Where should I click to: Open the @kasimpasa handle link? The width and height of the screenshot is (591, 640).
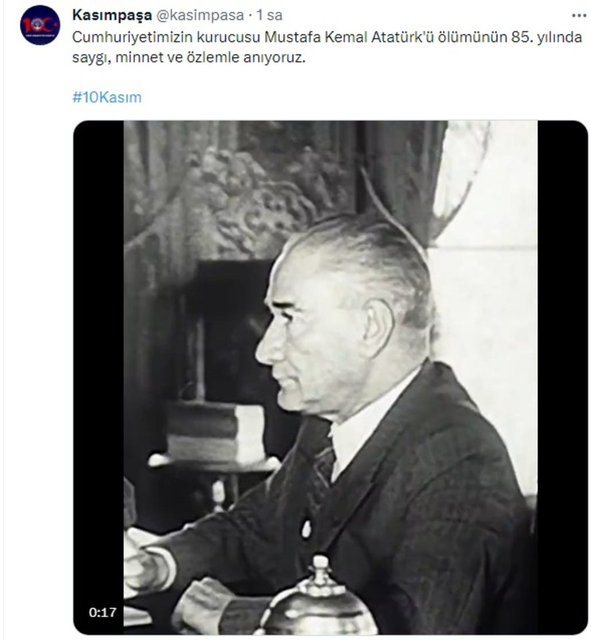200,15
